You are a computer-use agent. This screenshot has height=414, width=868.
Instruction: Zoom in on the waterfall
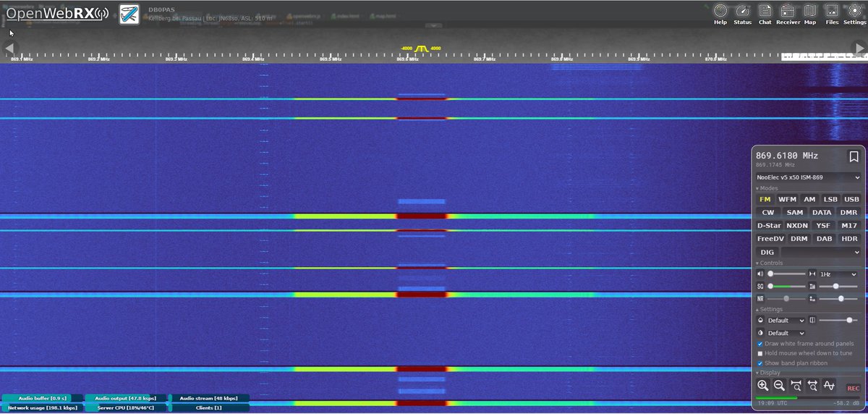click(x=763, y=386)
